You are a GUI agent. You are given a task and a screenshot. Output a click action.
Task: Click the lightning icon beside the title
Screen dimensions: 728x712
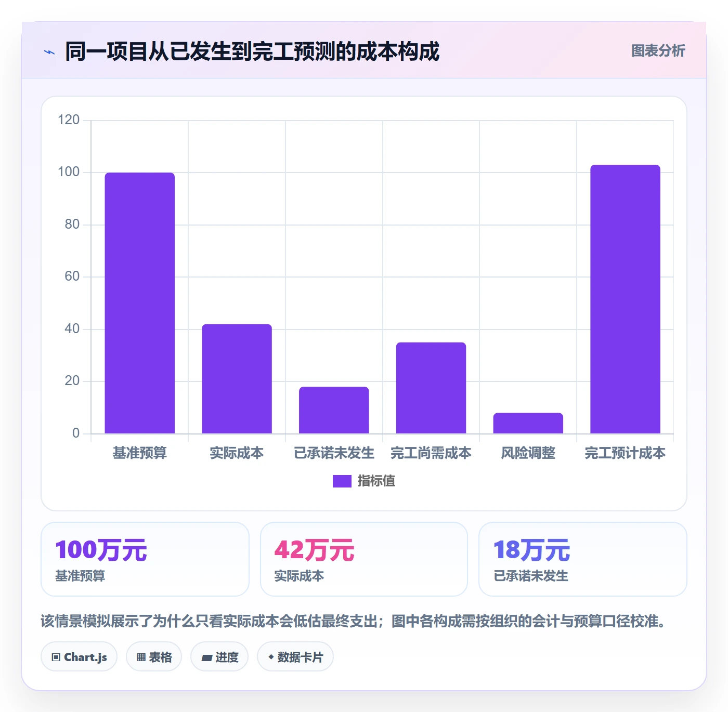[x=49, y=52]
